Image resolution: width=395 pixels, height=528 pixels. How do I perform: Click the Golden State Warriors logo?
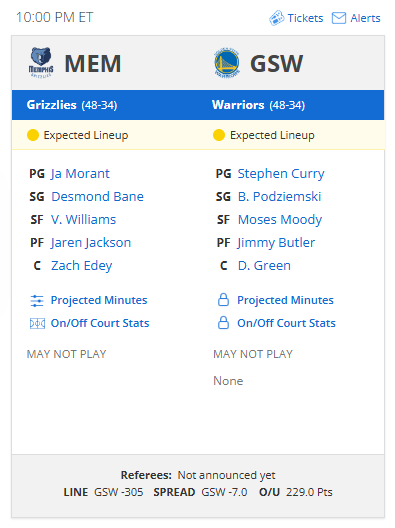pos(227,63)
